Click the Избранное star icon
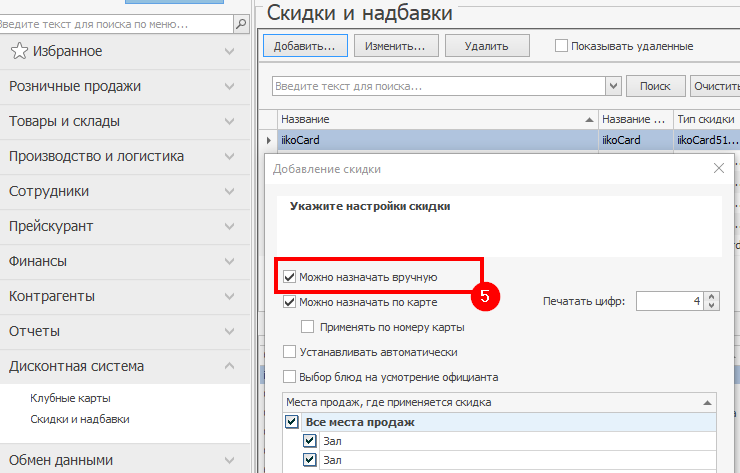 18,51
